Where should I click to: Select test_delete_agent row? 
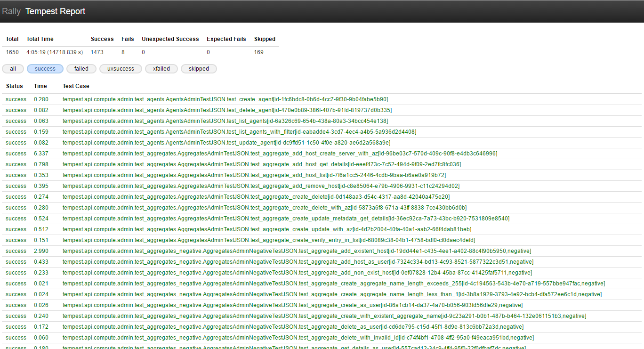click(x=322, y=110)
